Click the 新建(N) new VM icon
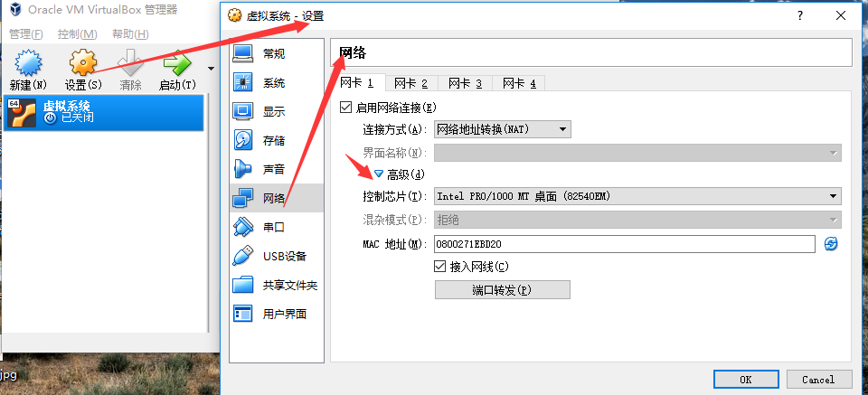The height and width of the screenshot is (395, 868). pos(28,63)
